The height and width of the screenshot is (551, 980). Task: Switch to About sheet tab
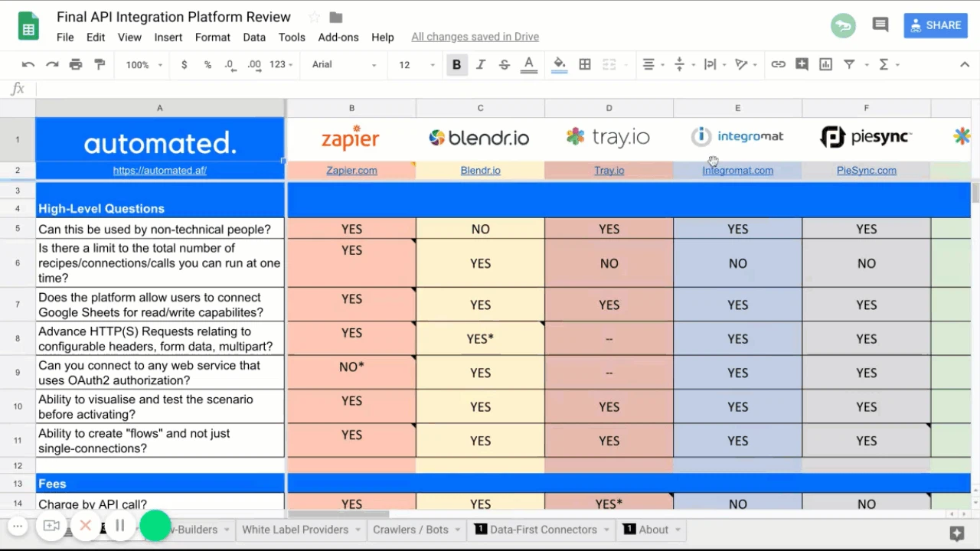click(653, 530)
